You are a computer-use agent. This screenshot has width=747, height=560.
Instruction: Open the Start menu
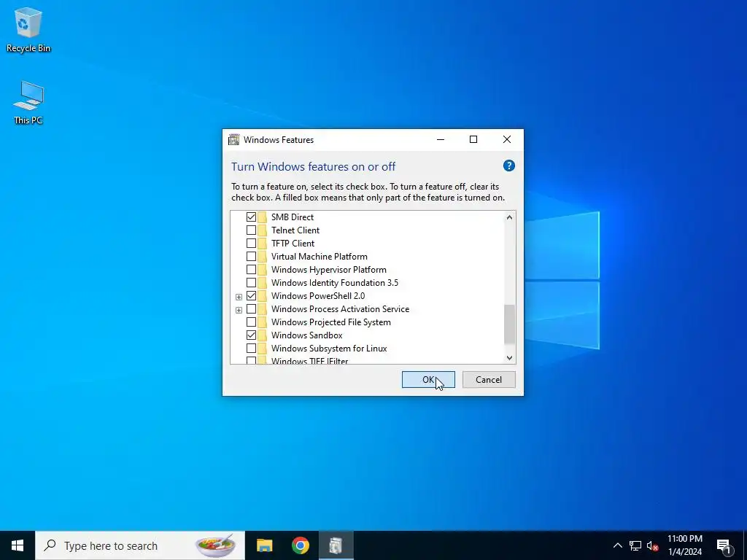point(18,545)
